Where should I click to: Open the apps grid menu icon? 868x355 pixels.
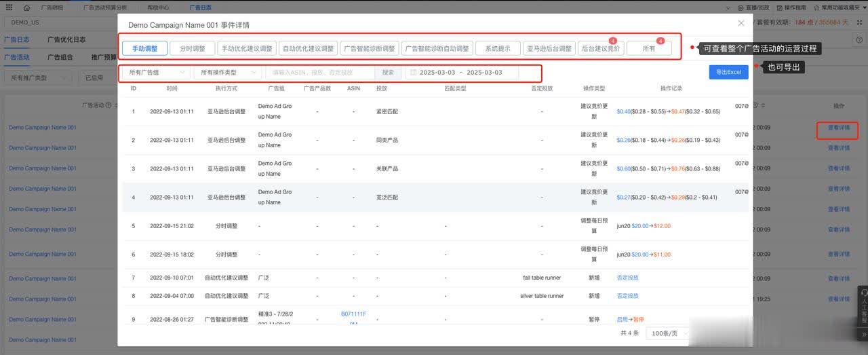pos(9,7)
